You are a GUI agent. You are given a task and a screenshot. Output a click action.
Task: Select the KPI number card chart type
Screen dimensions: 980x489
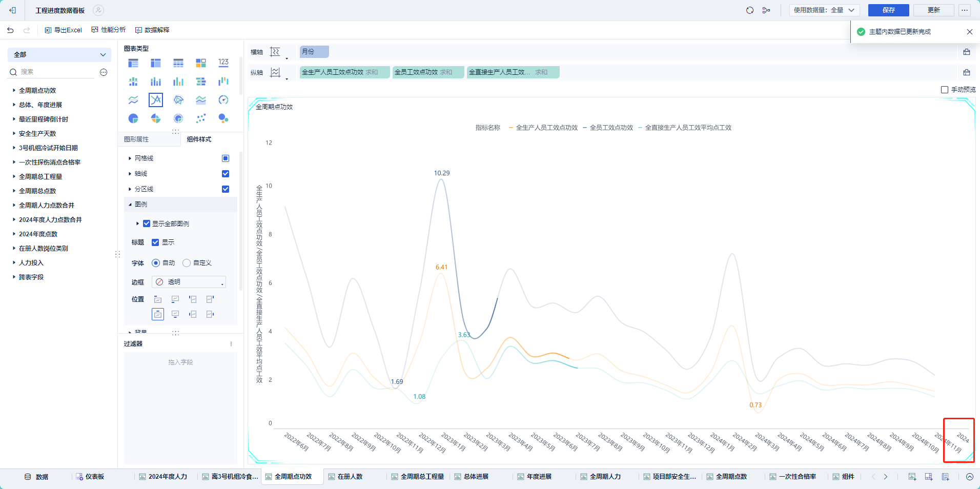click(223, 63)
